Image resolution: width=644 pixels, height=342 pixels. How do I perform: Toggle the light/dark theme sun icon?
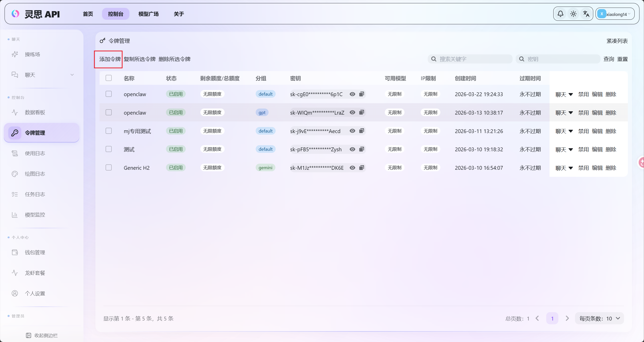coord(573,14)
